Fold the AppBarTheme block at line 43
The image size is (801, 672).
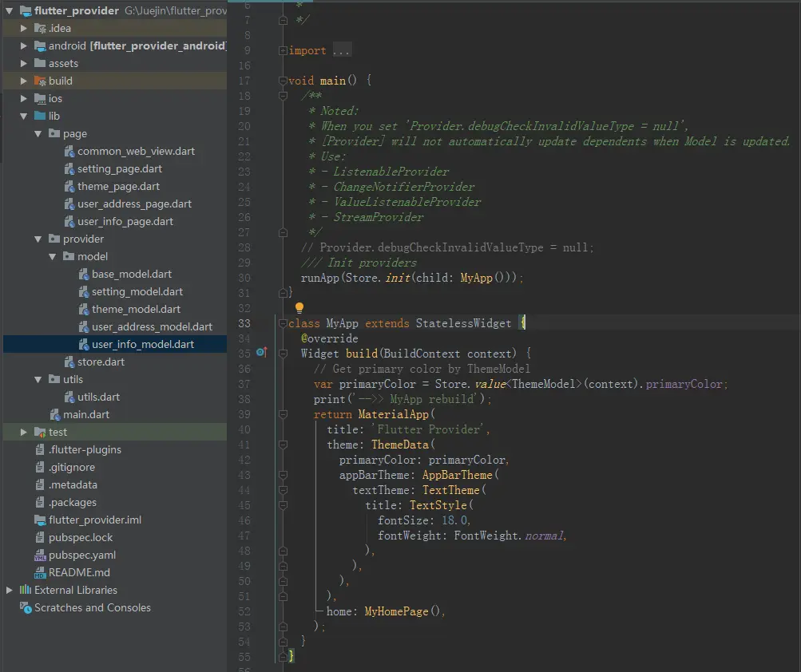point(283,475)
